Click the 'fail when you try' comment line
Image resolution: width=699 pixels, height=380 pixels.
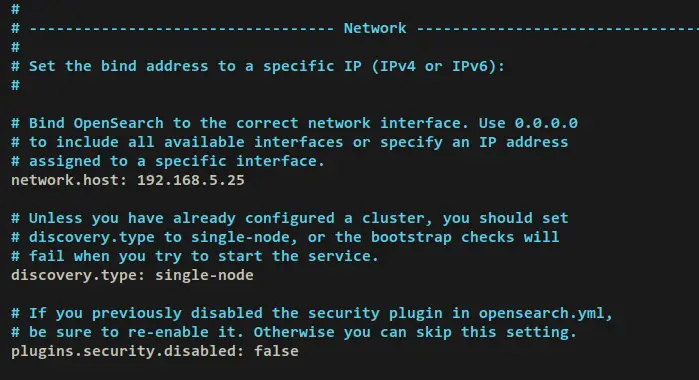click(x=195, y=256)
